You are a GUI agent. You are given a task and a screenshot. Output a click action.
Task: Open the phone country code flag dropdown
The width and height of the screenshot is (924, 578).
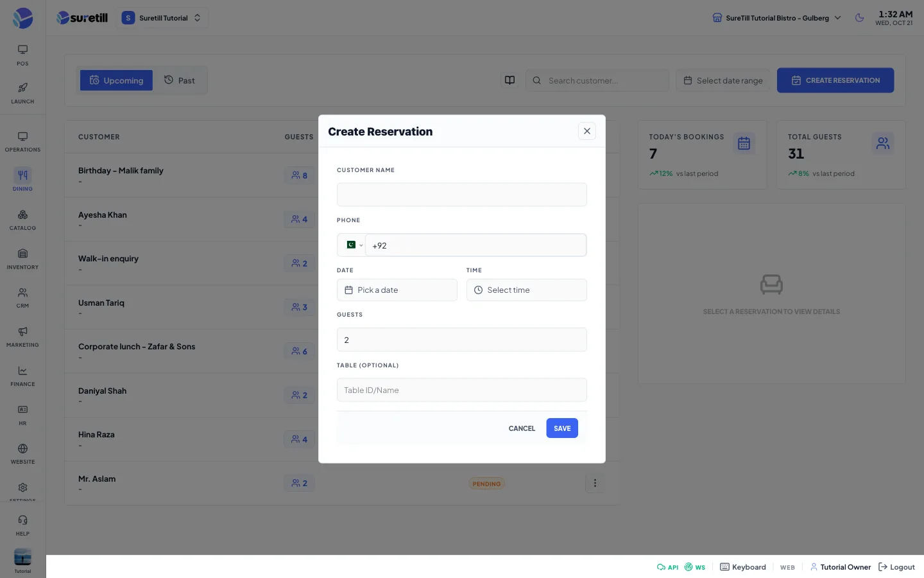coord(354,245)
